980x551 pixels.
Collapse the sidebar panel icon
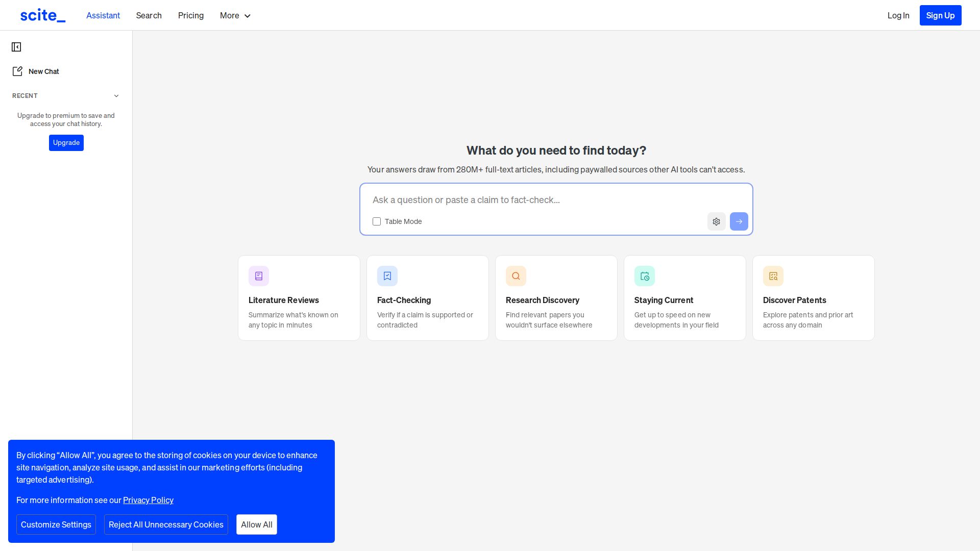point(16,47)
